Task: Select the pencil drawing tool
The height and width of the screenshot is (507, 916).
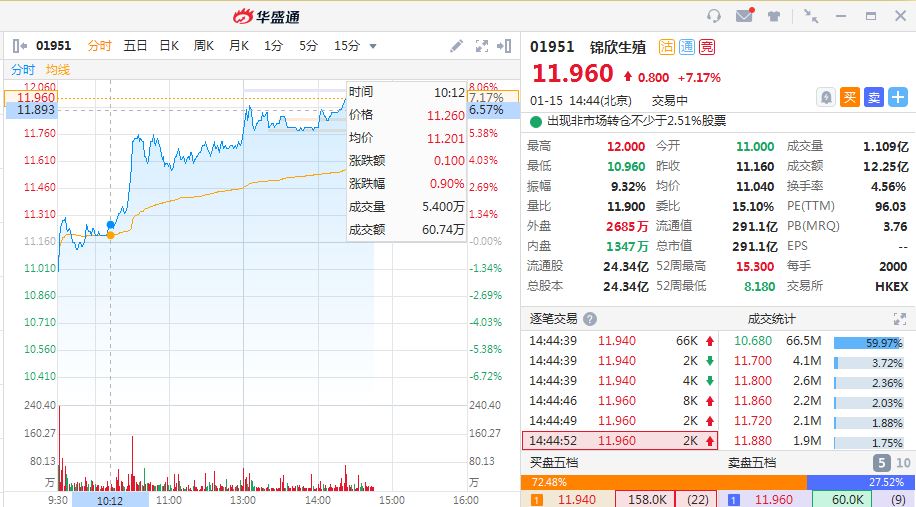Action: (456, 46)
